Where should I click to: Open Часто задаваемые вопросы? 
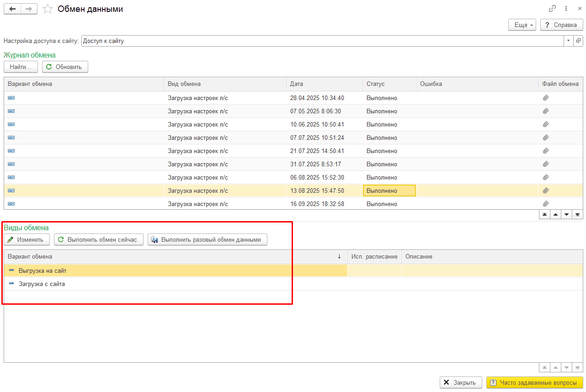point(534,382)
